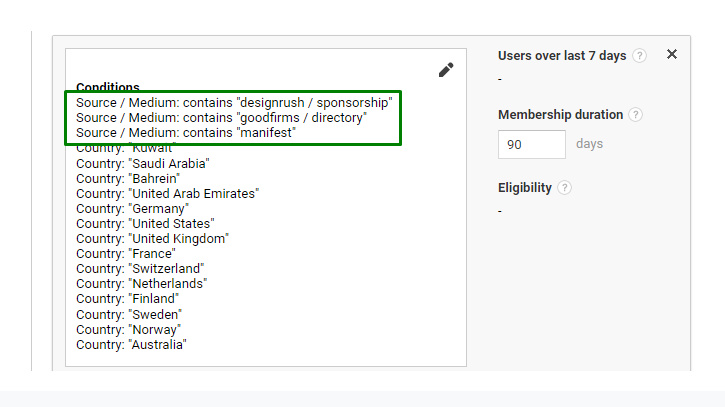Viewport: 725px width, 407px height.
Task: Close the audience panel with the X
Action: coord(672,55)
